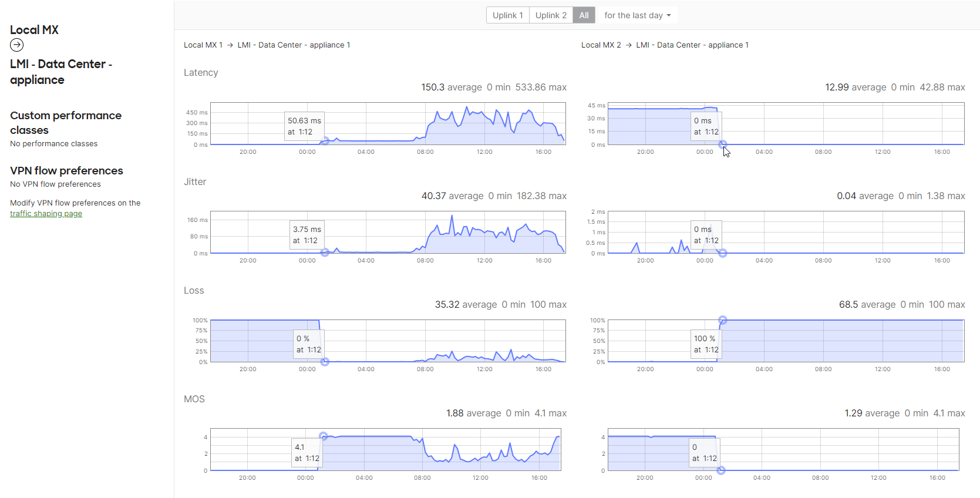Viewport: 980px width, 498px height.
Task: Click the zero marker on Local MX 2 MOS chart
Action: pyautogui.click(x=721, y=470)
